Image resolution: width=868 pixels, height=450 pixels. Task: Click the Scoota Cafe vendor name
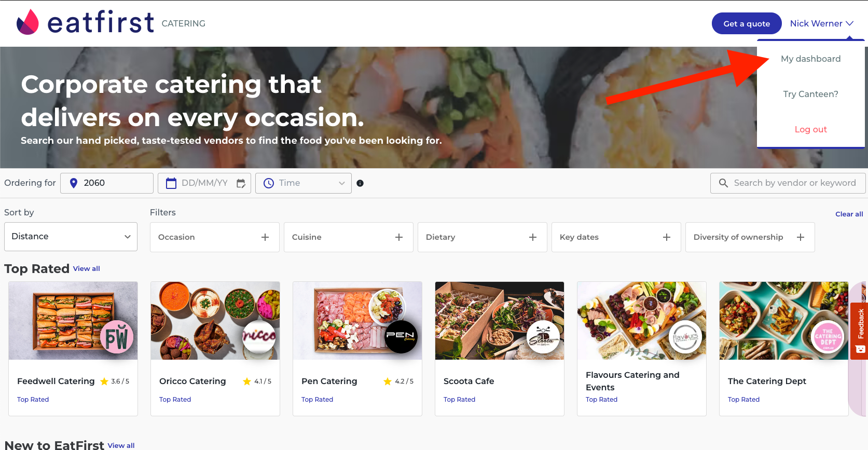tap(469, 381)
